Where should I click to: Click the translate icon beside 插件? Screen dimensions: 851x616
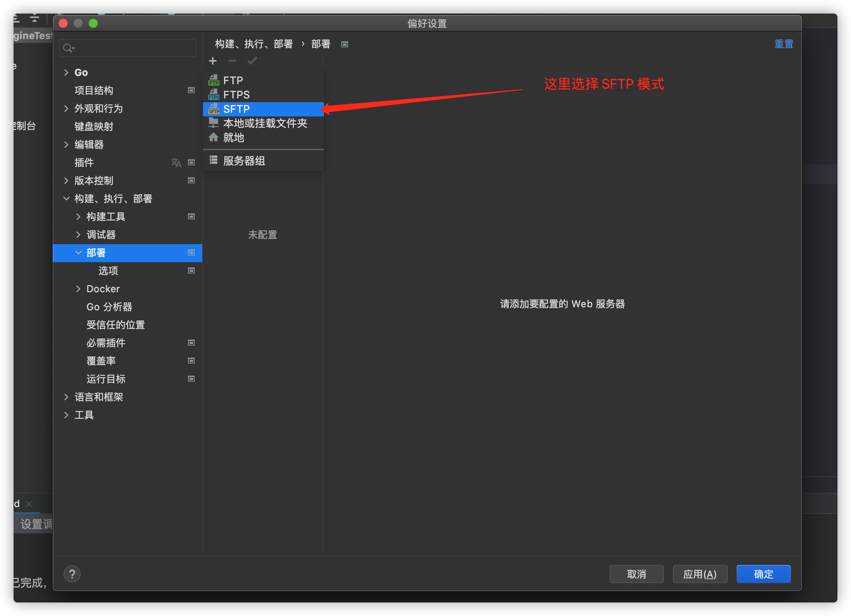coord(176,163)
